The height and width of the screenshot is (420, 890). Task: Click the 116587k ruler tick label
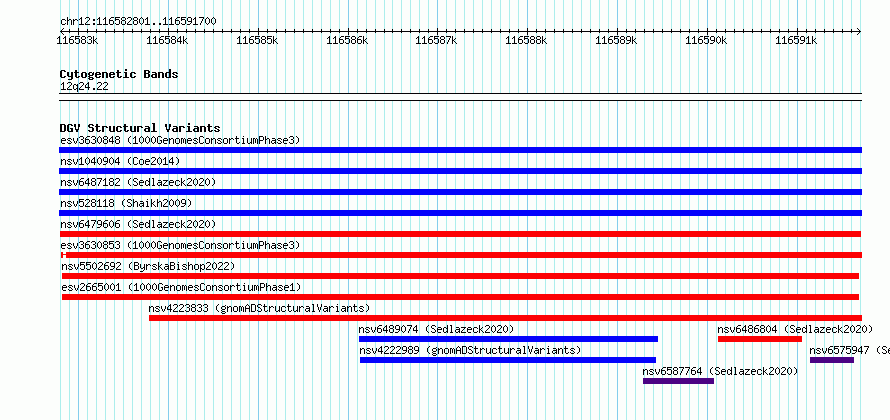click(x=437, y=40)
